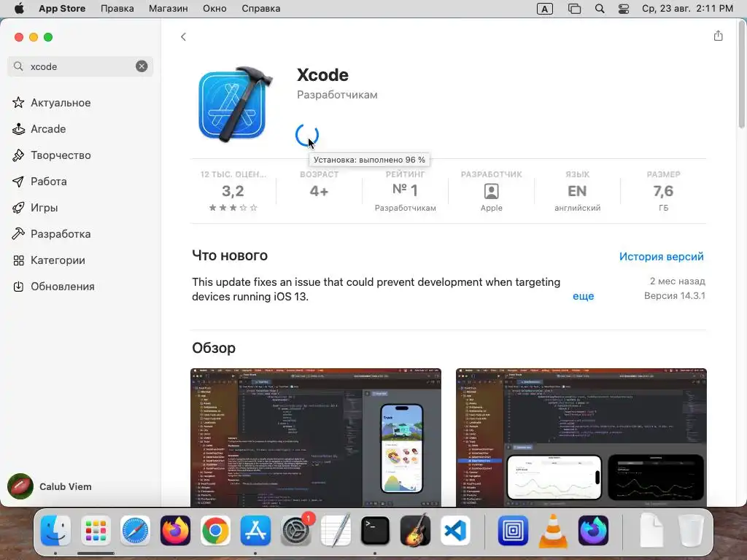Open the Справка menu
The width and height of the screenshot is (747, 560).
260,9
